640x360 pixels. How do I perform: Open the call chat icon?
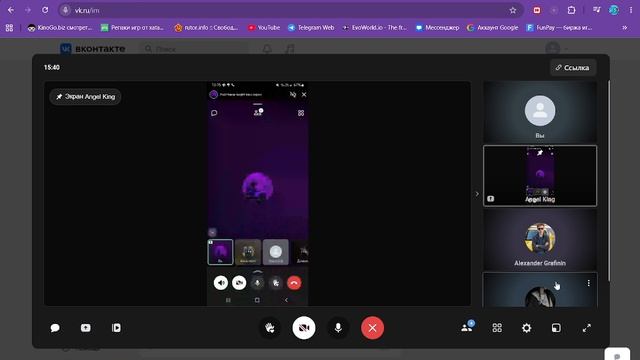(x=55, y=328)
